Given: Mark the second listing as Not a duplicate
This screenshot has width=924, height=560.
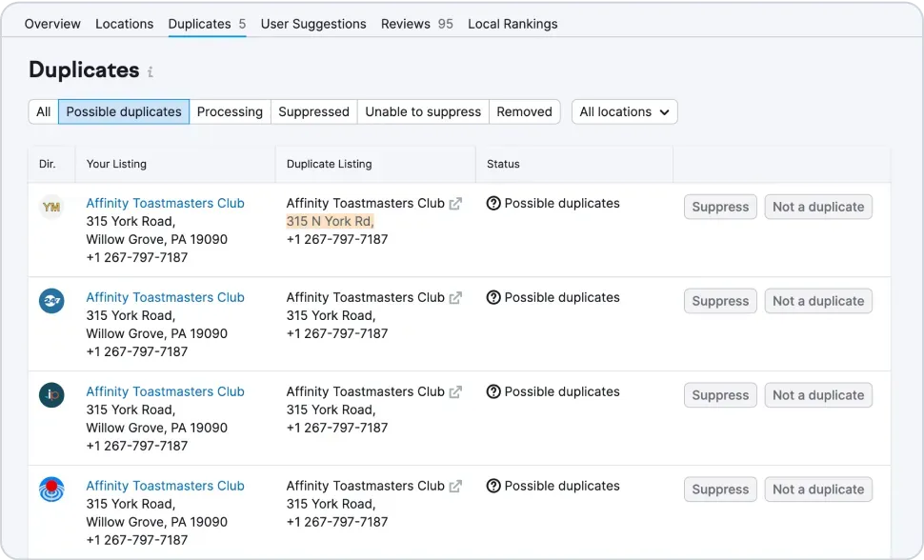Looking at the screenshot, I should coord(817,301).
